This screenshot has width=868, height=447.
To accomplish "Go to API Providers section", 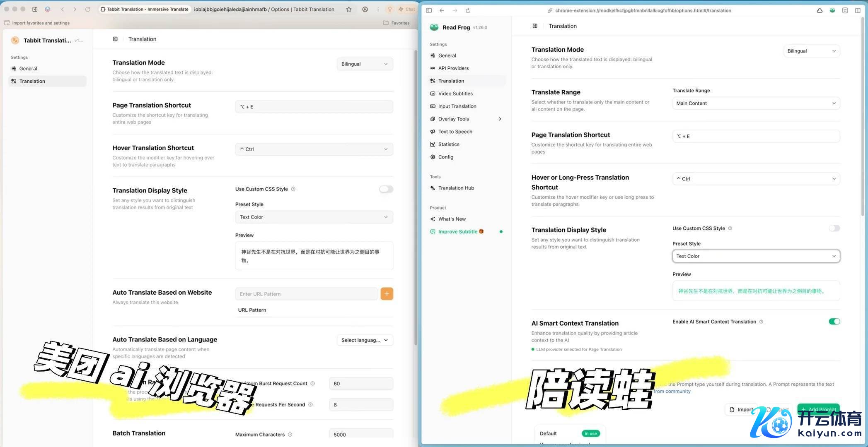I will click(x=453, y=68).
